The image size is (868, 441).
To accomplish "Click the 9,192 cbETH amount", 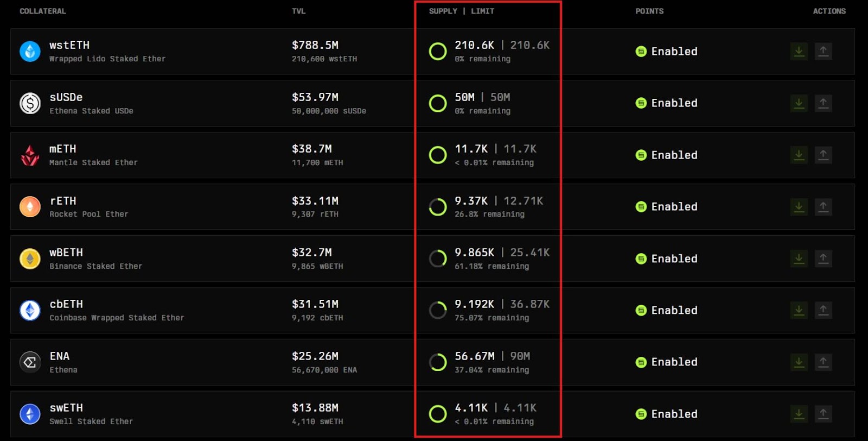I will tap(317, 318).
